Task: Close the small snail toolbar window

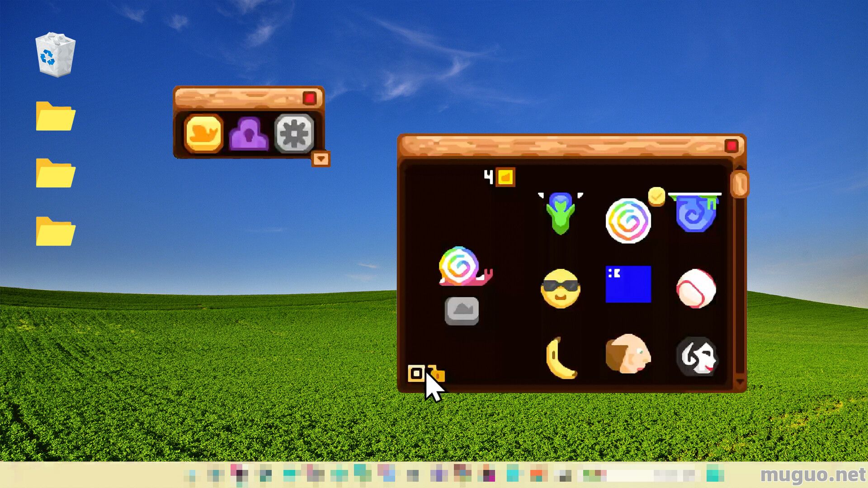Action: (x=310, y=98)
